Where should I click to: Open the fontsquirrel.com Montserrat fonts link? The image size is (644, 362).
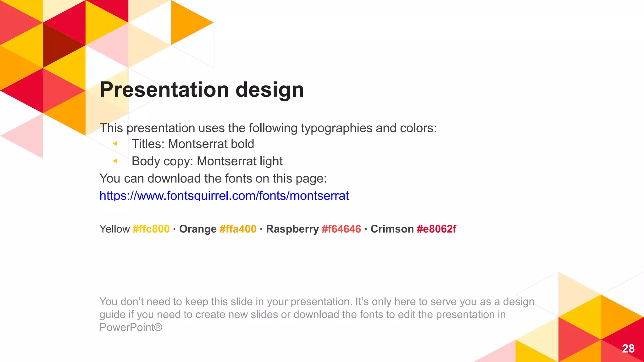224,196
